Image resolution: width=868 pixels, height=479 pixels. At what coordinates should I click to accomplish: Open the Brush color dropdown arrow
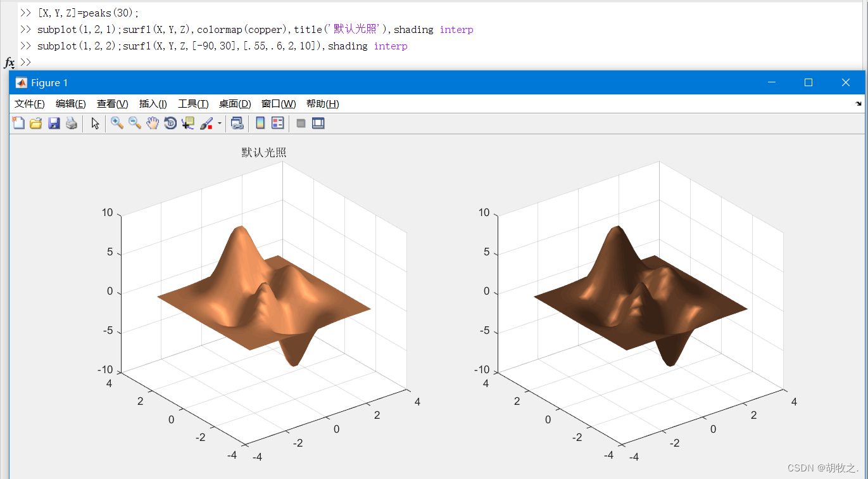[x=220, y=124]
